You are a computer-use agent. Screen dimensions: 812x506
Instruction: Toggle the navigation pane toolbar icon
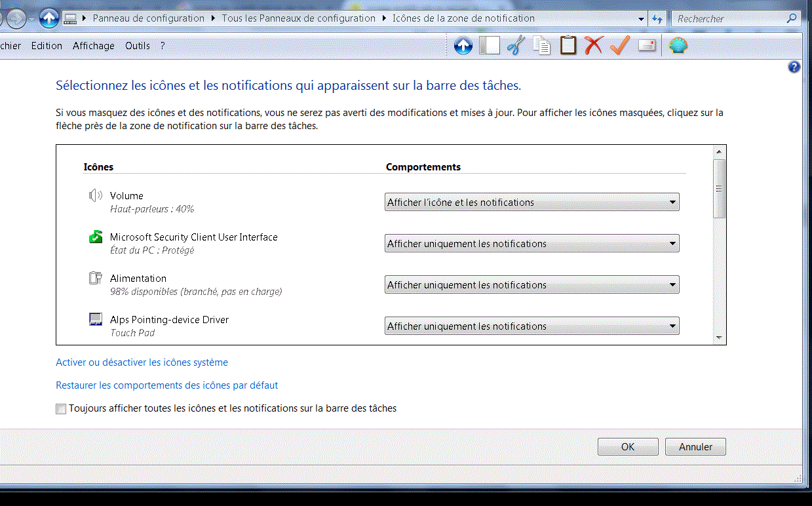490,46
